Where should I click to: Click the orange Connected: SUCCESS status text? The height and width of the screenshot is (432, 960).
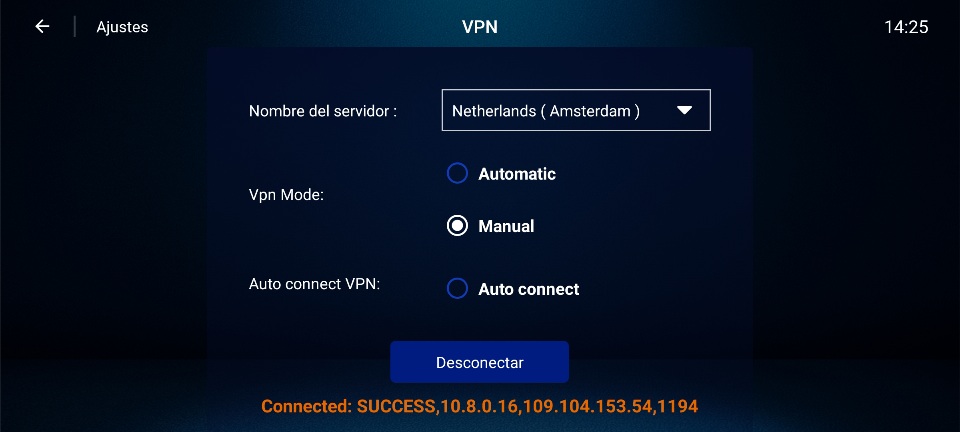coord(479,406)
